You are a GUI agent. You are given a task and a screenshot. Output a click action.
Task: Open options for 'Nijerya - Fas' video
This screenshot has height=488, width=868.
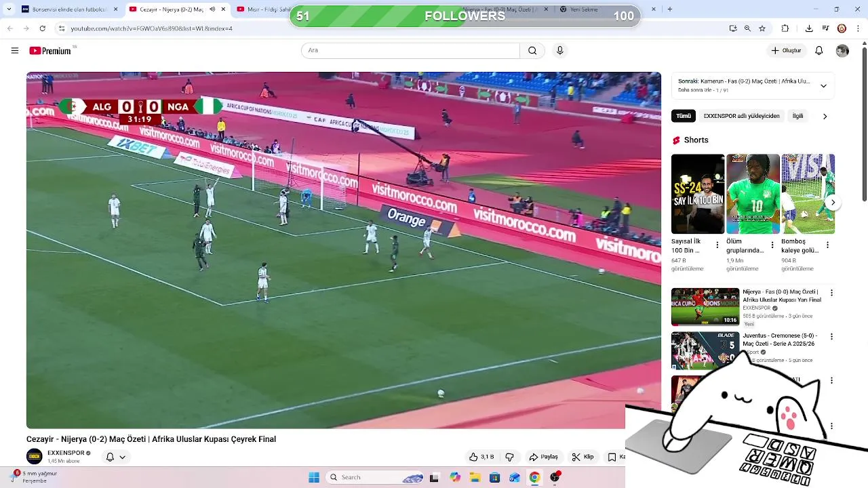pos(831,293)
